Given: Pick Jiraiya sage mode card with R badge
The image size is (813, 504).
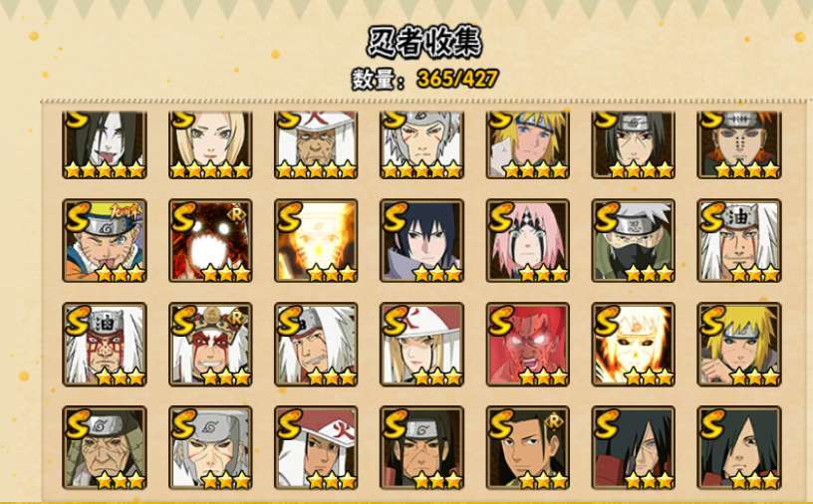Looking at the screenshot, I should pos(210,345).
